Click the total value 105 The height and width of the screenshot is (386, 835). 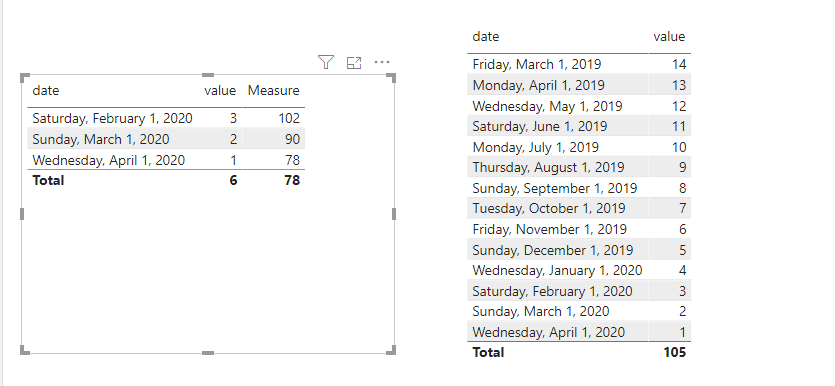pos(675,352)
